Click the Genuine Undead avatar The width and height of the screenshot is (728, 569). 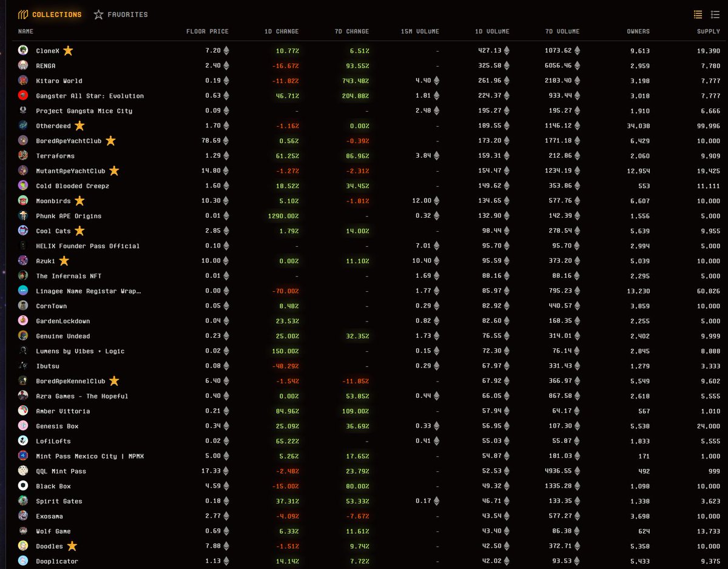click(x=23, y=335)
